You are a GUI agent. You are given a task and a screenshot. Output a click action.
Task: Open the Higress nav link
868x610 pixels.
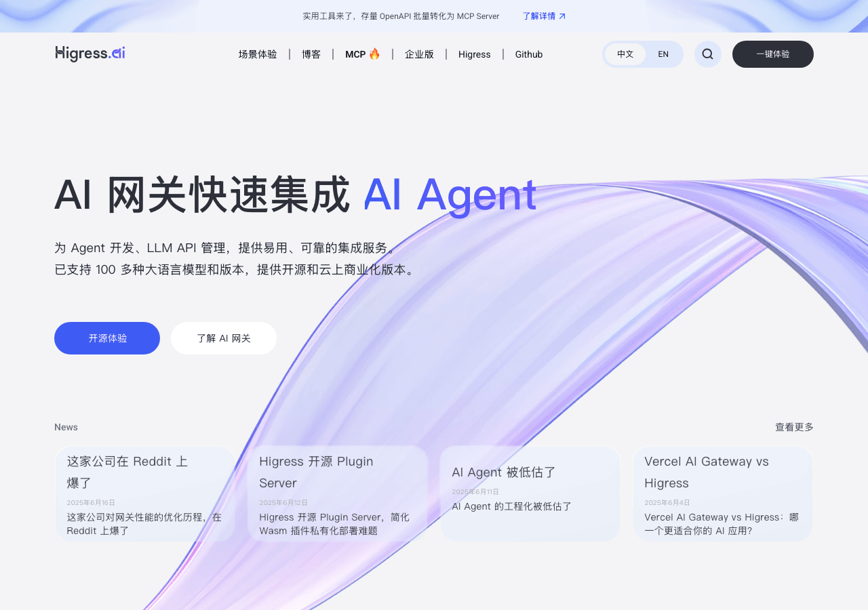(x=475, y=54)
